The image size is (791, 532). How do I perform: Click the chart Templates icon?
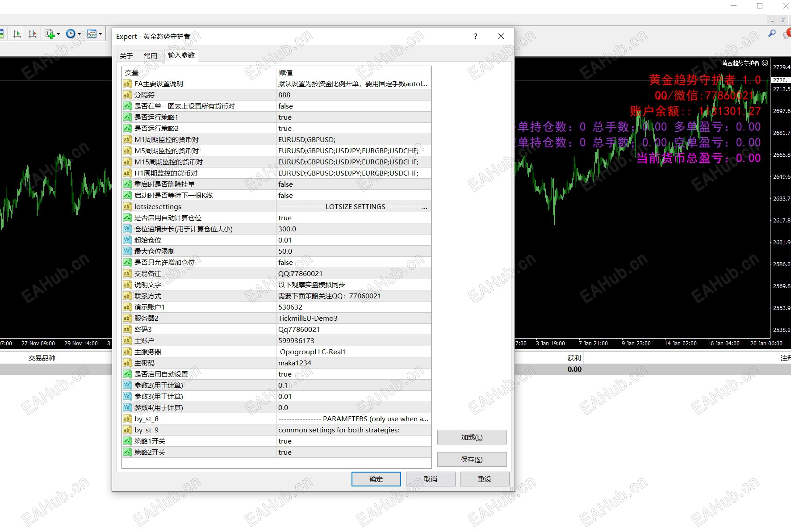(x=92, y=34)
